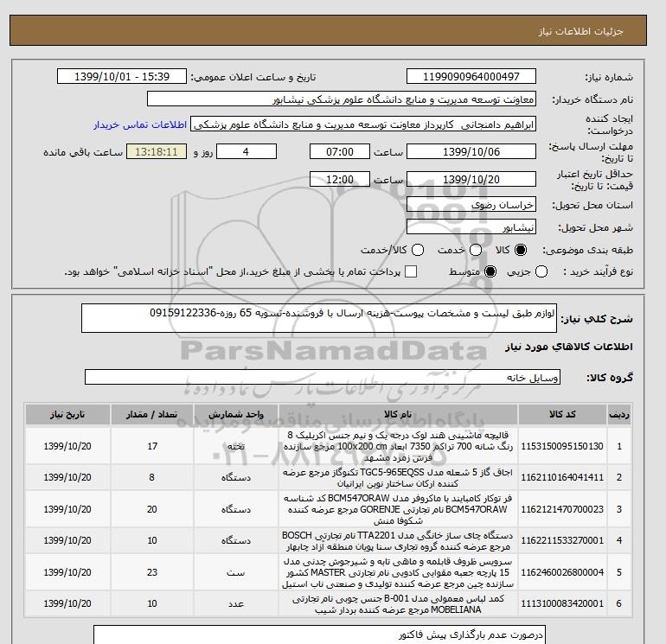Click the واحد شمارش column header

[x=236, y=415]
